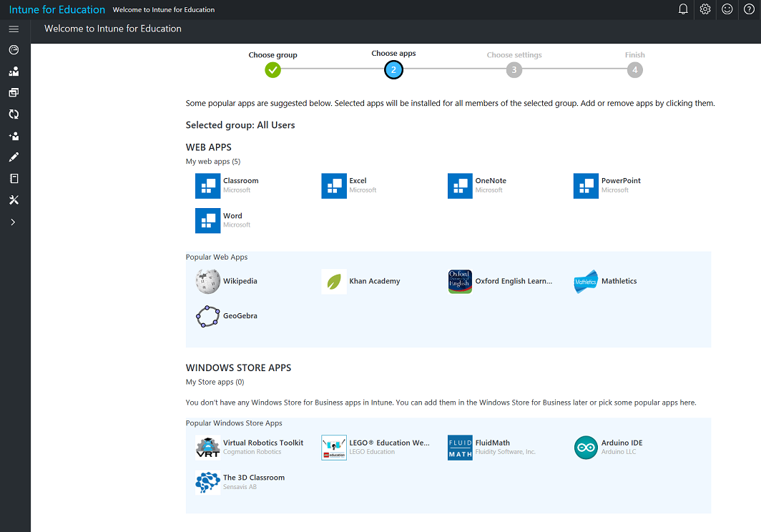Select the Choose apps step 2
Image resolution: width=761 pixels, height=532 pixels.
tap(393, 70)
